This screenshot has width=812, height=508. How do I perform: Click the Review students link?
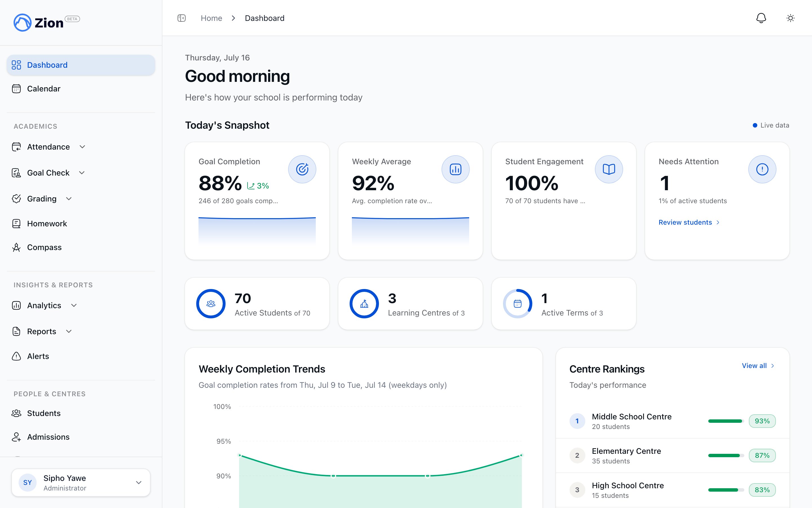click(689, 222)
